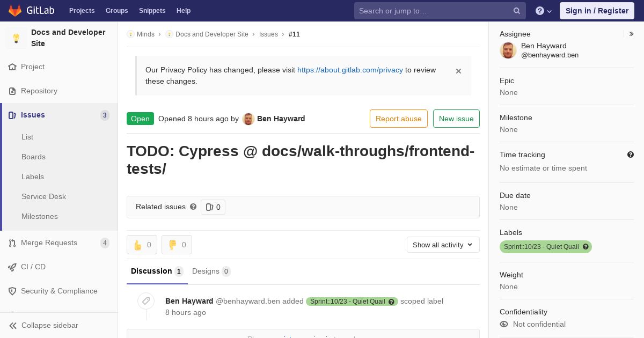Image resolution: width=644 pixels, height=338 pixels.
Task: Switch to the Discussion tab
Action: [157, 271]
